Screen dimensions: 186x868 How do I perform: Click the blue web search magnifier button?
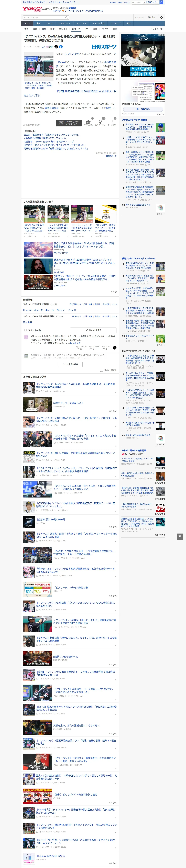pos(161,2)
